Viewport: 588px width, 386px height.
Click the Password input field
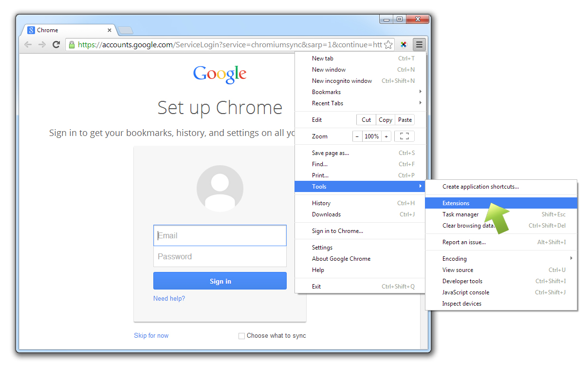(x=220, y=256)
